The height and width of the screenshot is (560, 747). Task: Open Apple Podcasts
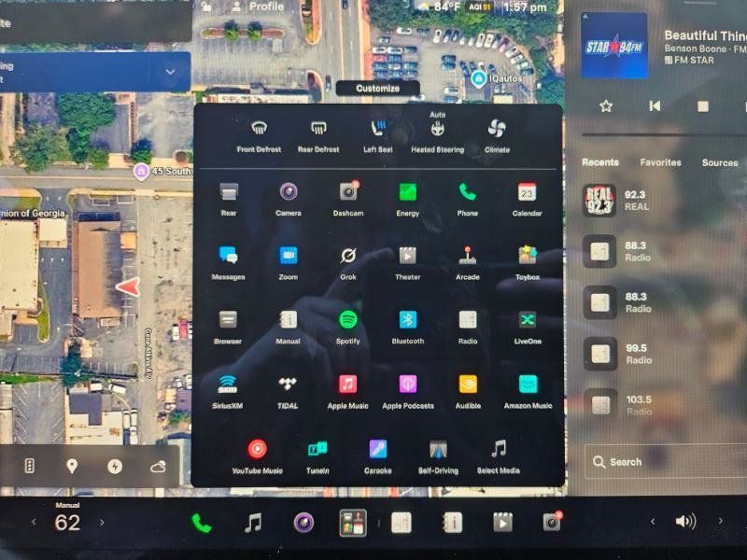(408, 385)
